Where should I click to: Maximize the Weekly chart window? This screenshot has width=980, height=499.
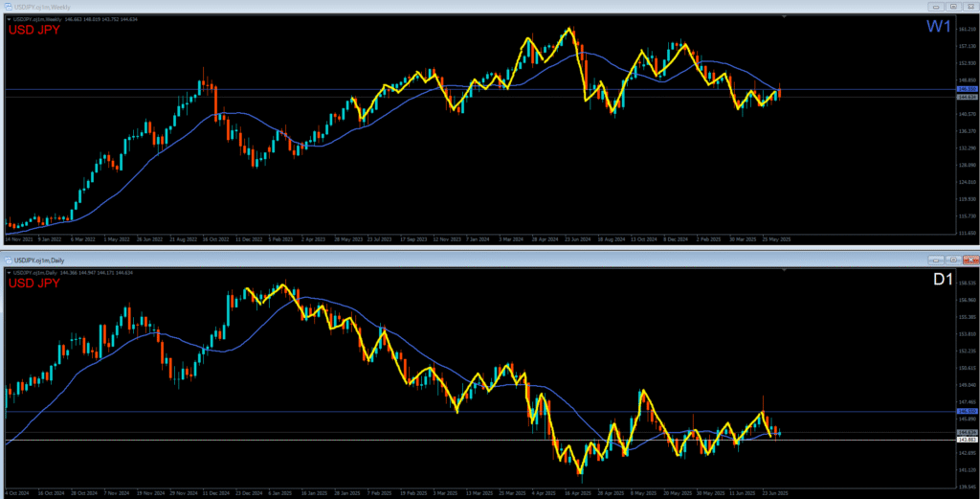(x=953, y=7)
